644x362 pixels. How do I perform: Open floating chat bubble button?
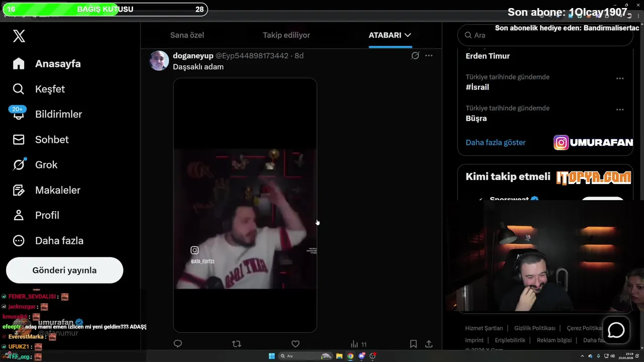pyautogui.click(x=616, y=330)
